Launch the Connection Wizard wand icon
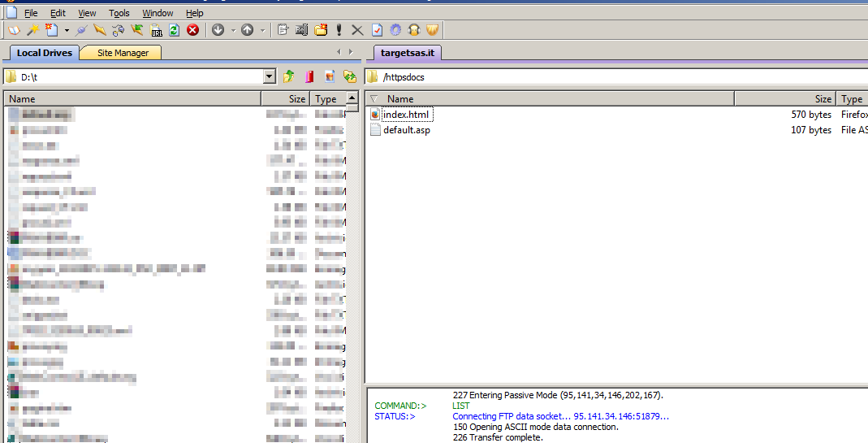The width and height of the screenshot is (868, 443). tap(32, 30)
